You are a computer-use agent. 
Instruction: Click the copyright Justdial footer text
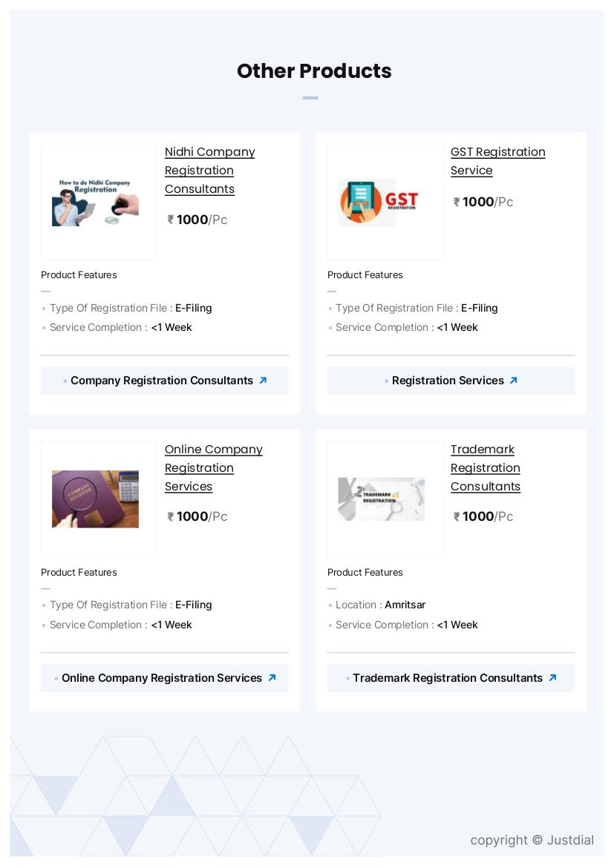click(532, 840)
